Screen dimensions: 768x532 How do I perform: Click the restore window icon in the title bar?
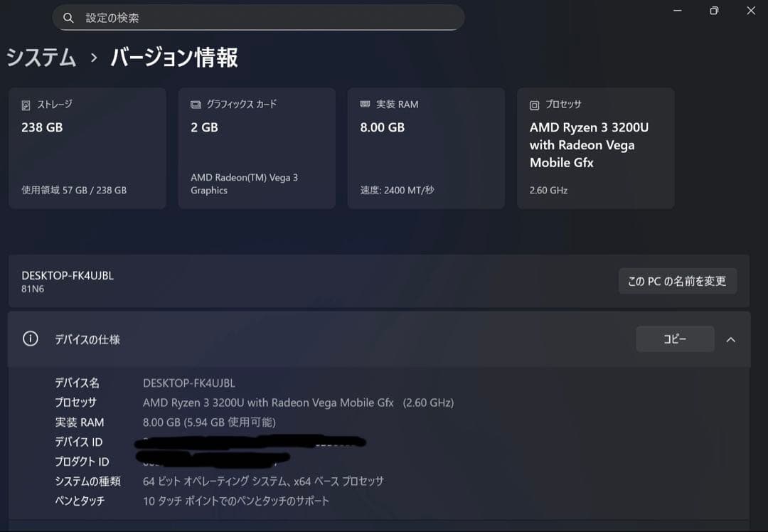[713, 11]
